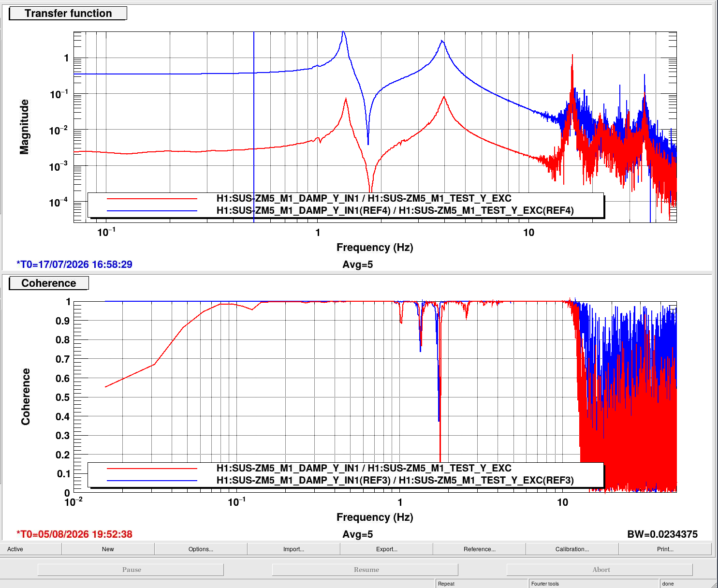
Task: Click the Print... button
Action: [x=665, y=549]
